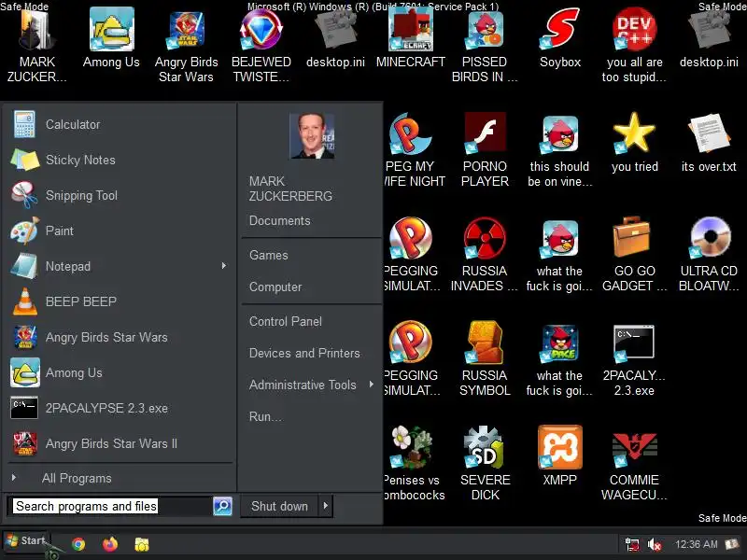Click the muted volume tray icon
The height and width of the screenshot is (560, 747).
click(655, 544)
